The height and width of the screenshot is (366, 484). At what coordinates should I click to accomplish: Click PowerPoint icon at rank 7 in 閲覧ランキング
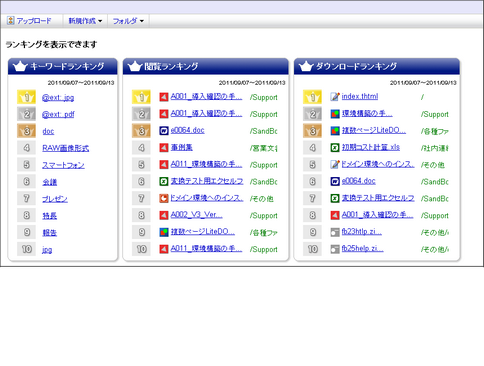point(164,198)
